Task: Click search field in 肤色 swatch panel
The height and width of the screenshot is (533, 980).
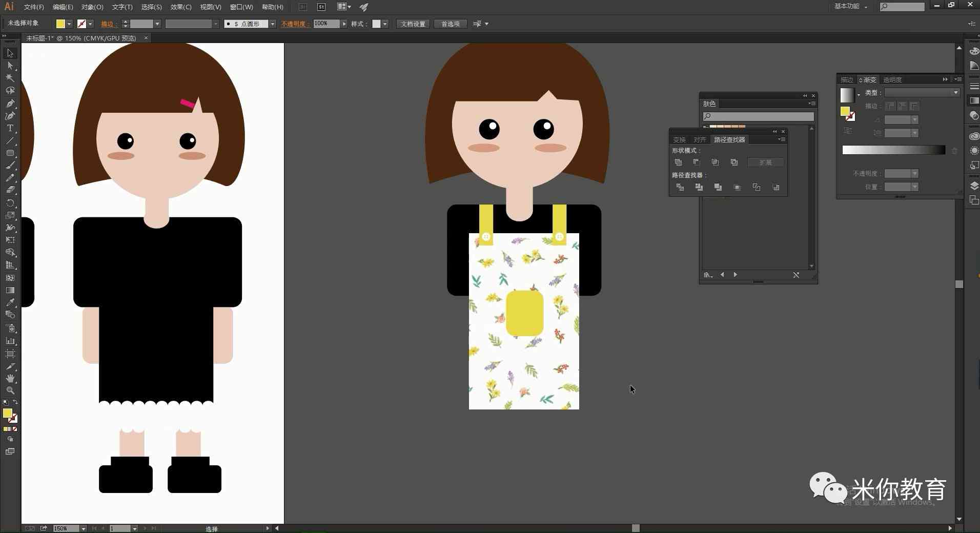Action: click(x=759, y=116)
